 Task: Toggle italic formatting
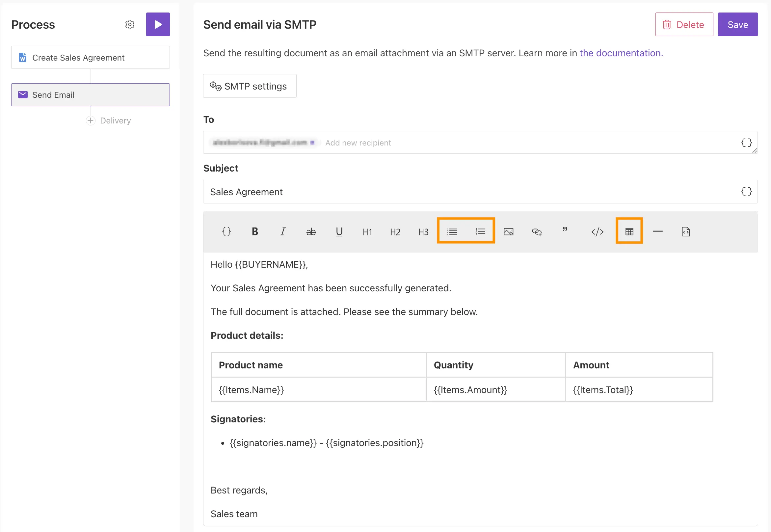point(283,231)
